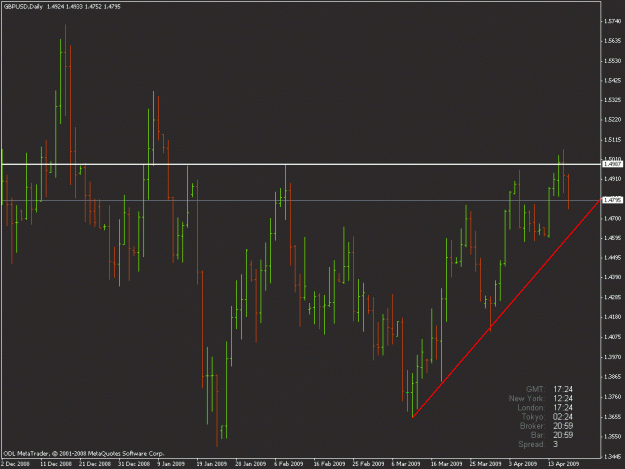Click the 6 Mar 2009 date label
Viewport: 625px width, 469px height.
click(406, 464)
